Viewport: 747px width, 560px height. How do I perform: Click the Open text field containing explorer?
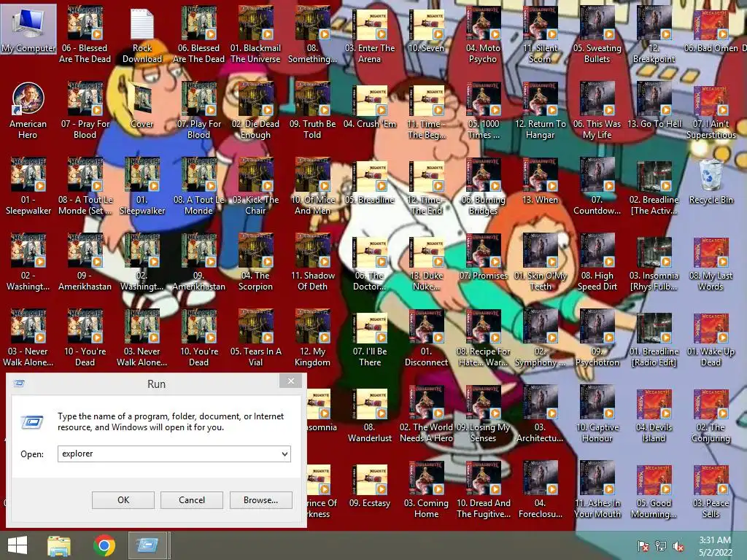(x=174, y=454)
